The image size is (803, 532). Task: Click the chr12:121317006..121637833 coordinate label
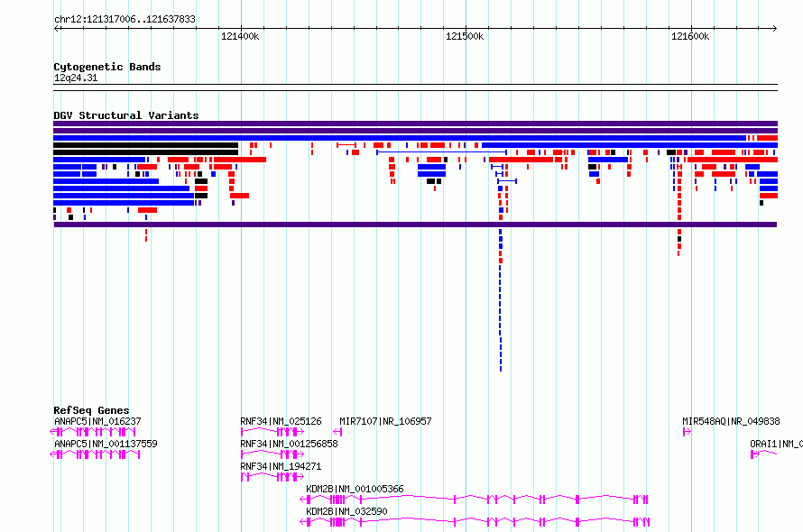click(125, 19)
